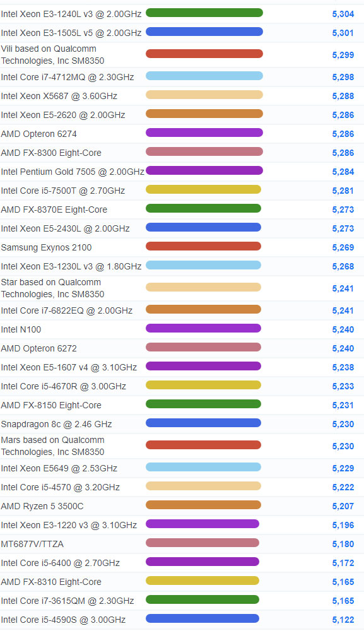Open AMD Ryzen 5 3500C link
This screenshot has height=631, width=364.
pyautogui.click(x=42, y=506)
